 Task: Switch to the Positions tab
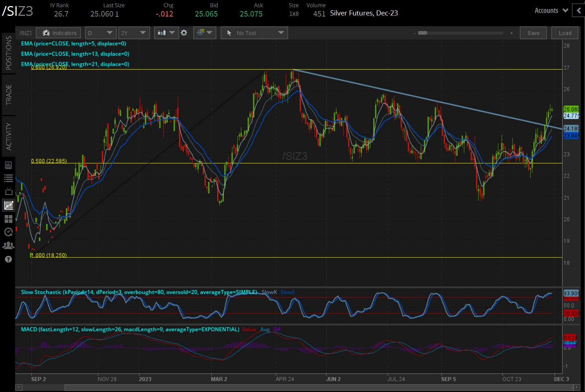9,53
